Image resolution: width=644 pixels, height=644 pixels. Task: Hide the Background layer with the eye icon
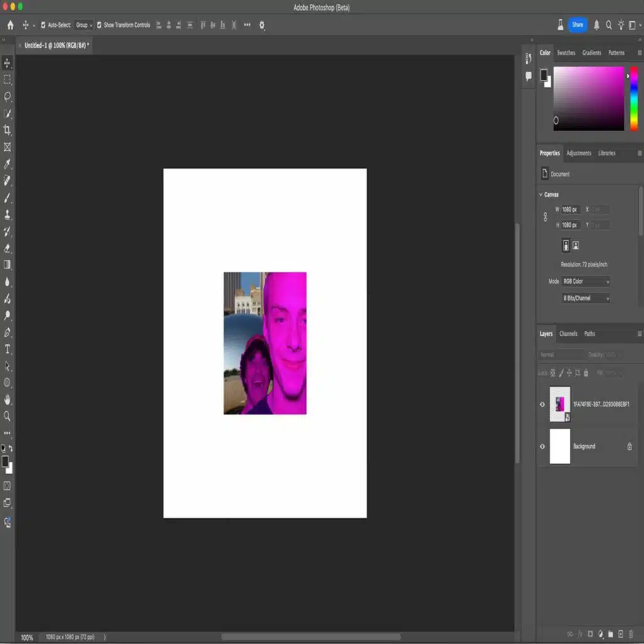coord(543,447)
